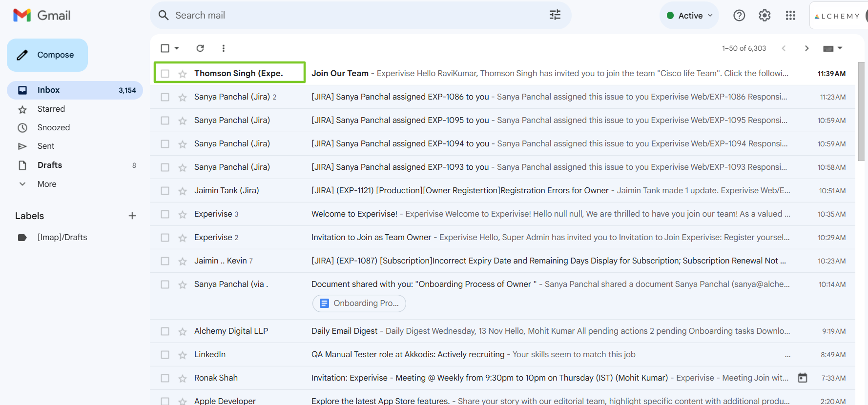Star the Invitation to Join as Team Owner email
The width and height of the screenshot is (868, 405).
point(183,238)
